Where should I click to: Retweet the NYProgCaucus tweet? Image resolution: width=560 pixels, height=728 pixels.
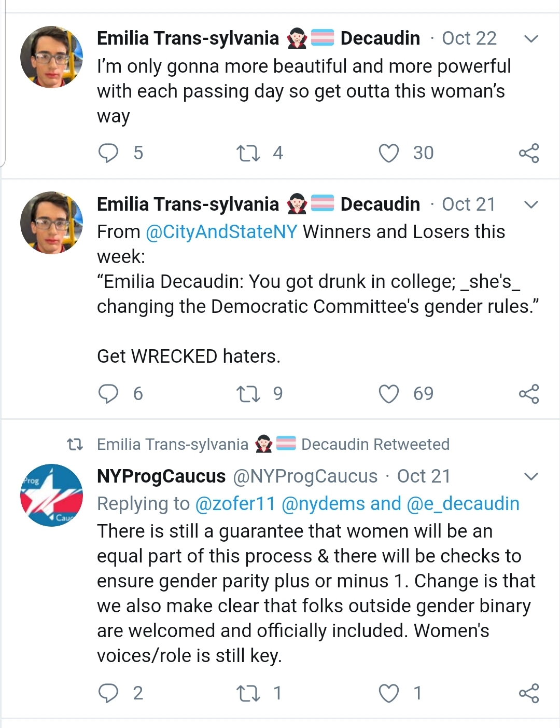tap(248, 693)
